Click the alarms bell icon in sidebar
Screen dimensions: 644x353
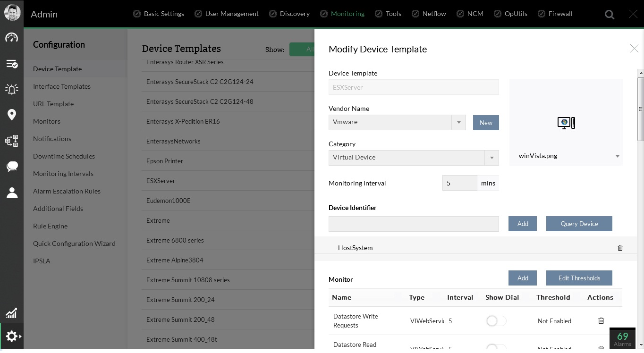pos(12,89)
